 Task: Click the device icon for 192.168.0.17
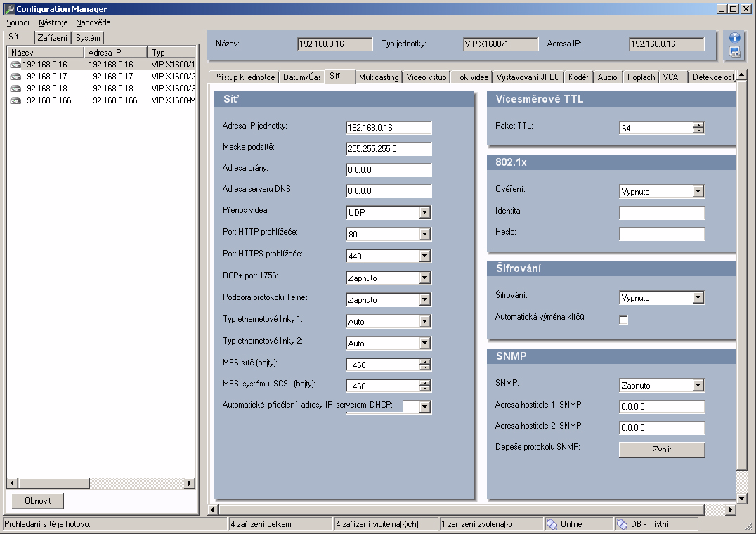click(x=15, y=77)
